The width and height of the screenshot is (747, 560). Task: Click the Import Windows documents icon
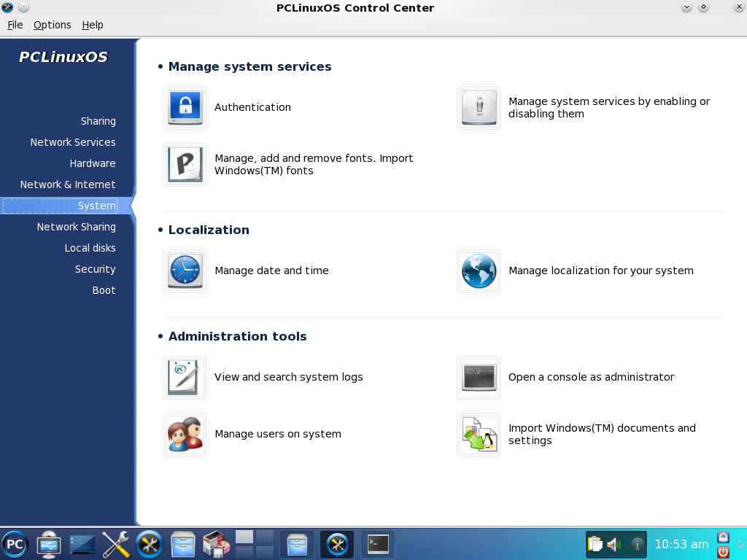coord(479,435)
